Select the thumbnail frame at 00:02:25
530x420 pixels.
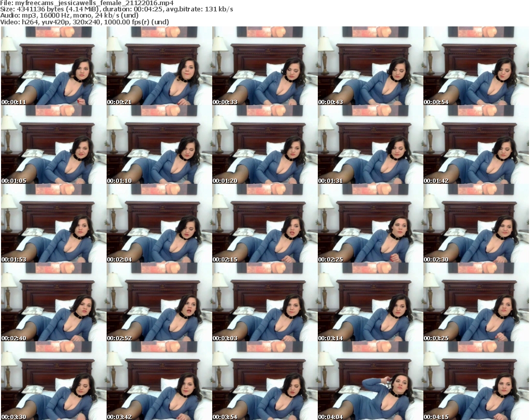(x=371, y=224)
